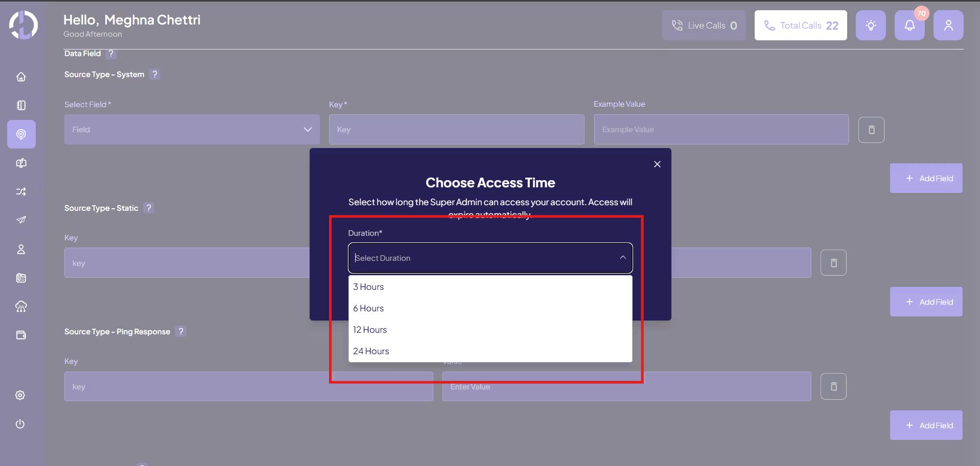980x466 pixels.
Task: Click the Live Calls counter
Action: point(704,25)
